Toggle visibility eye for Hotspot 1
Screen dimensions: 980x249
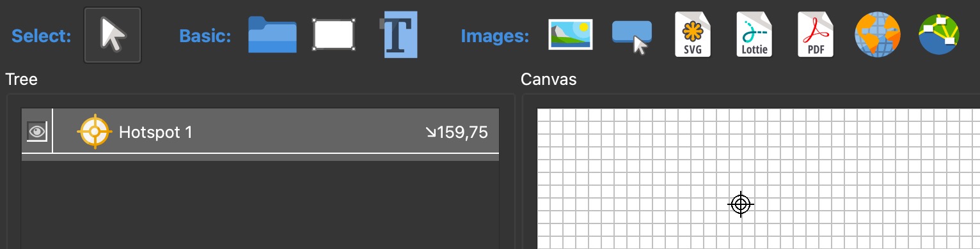click(x=37, y=132)
